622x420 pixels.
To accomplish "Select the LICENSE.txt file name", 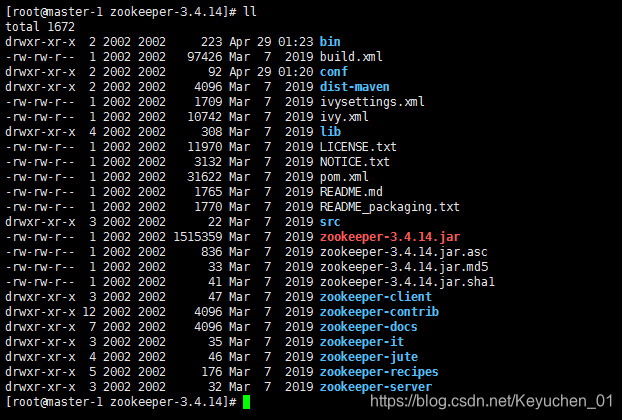I will 358,147.
